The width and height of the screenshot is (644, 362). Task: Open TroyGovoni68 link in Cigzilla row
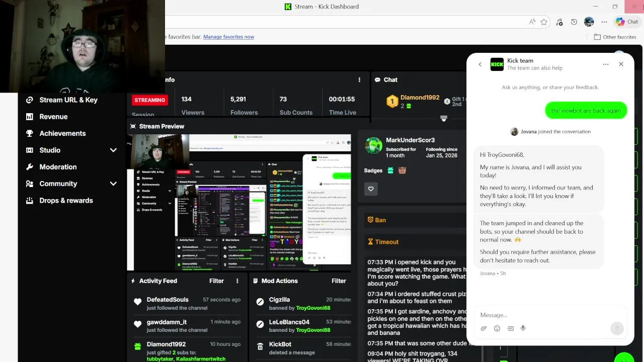pyautogui.click(x=313, y=308)
